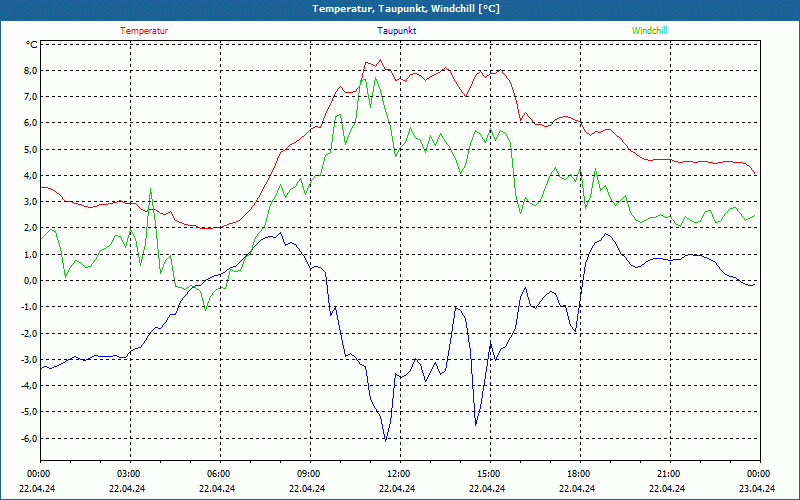The image size is (800, 500).
Task: Click the 2,0 y-axis value
Action: pos(31,228)
